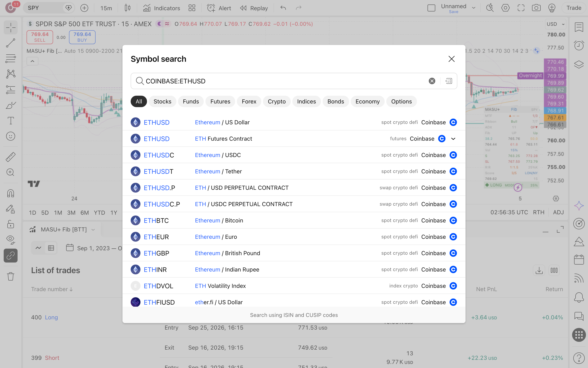Image resolution: width=588 pixels, height=368 pixels.
Task: Switch to the Stocks filter
Action: click(x=162, y=101)
